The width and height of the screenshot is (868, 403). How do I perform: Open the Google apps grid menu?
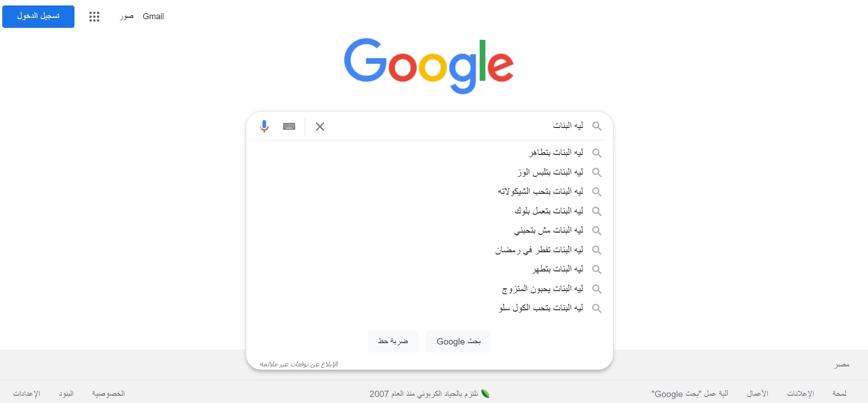tap(94, 17)
